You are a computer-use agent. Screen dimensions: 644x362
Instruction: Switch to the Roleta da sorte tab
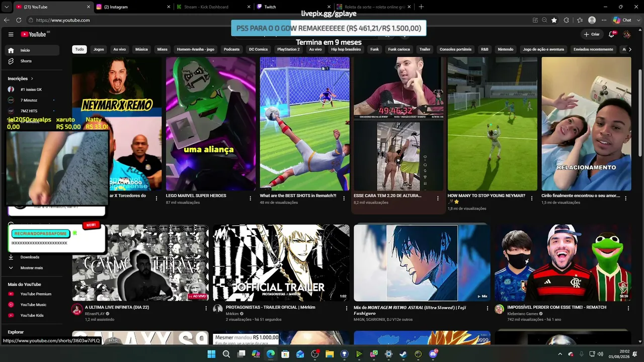374,7
